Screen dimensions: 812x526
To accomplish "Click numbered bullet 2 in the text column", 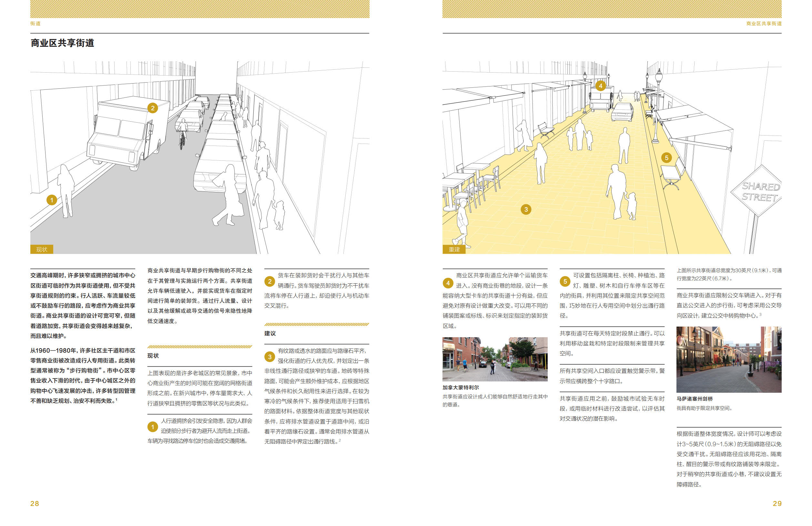I will pos(269,281).
